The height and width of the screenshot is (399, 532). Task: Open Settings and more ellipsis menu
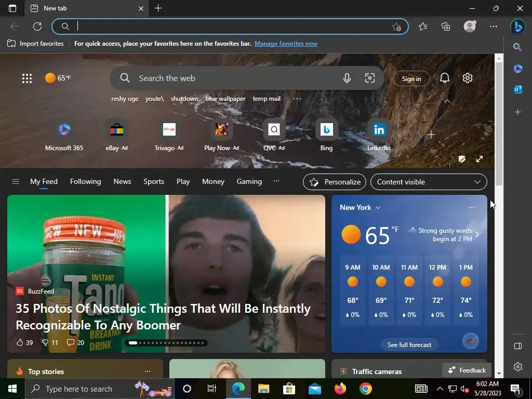[494, 26]
